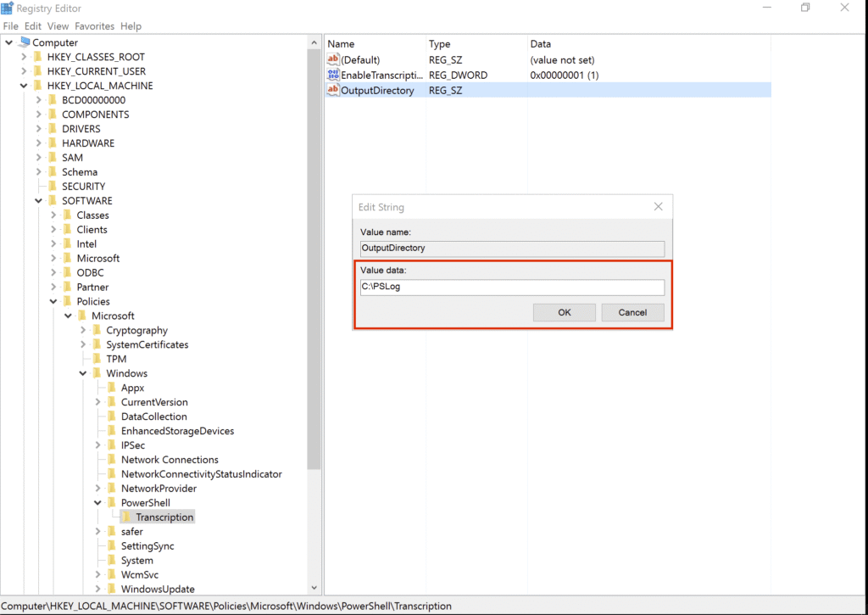Click the PowerShell folder icon
Image resolution: width=868 pixels, height=615 pixels.
pyautogui.click(x=112, y=503)
